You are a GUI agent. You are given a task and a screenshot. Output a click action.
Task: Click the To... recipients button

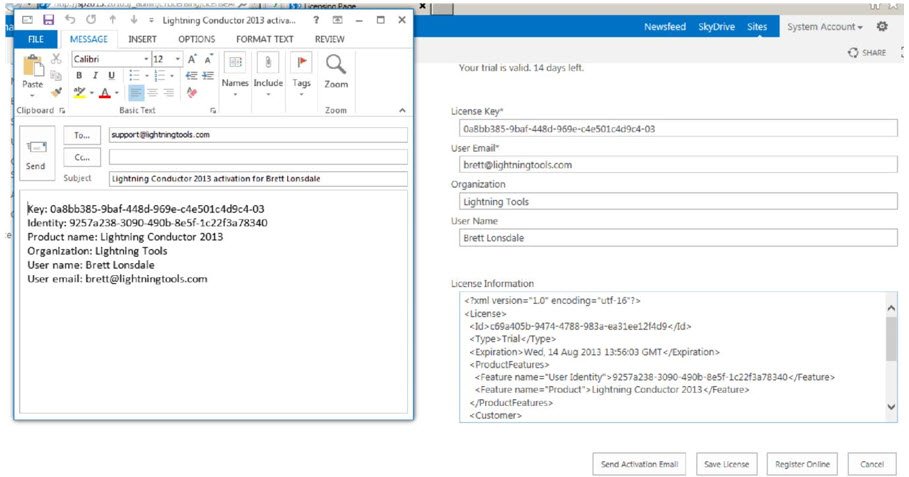pos(82,135)
